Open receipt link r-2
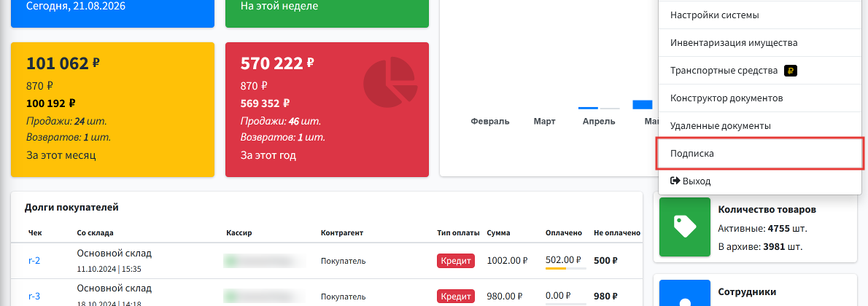 tap(34, 261)
